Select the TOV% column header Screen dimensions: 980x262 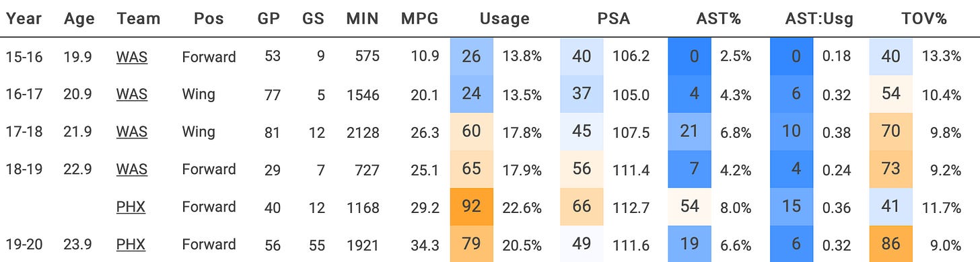tap(923, 19)
